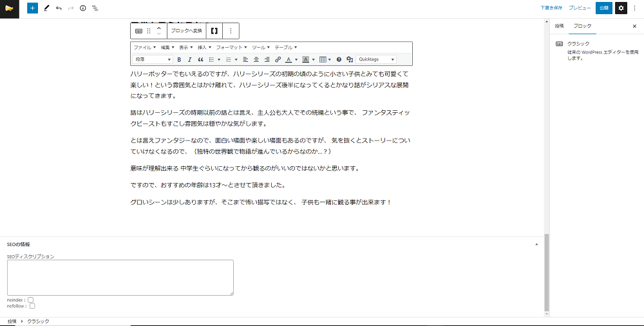Select the pencil Tools icon

click(x=46, y=8)
